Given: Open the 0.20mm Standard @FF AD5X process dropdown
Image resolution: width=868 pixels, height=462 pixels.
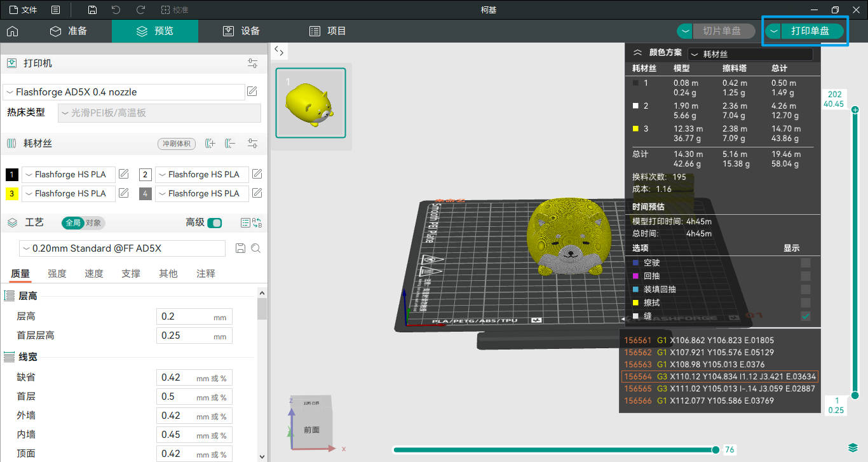Looking at the screenshot, I should pos(122,248).
